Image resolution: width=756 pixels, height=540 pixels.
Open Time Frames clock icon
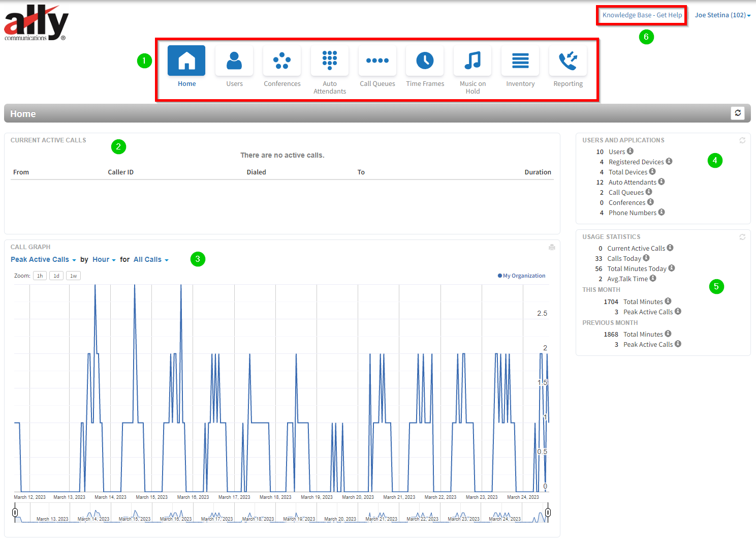(425, 61)
